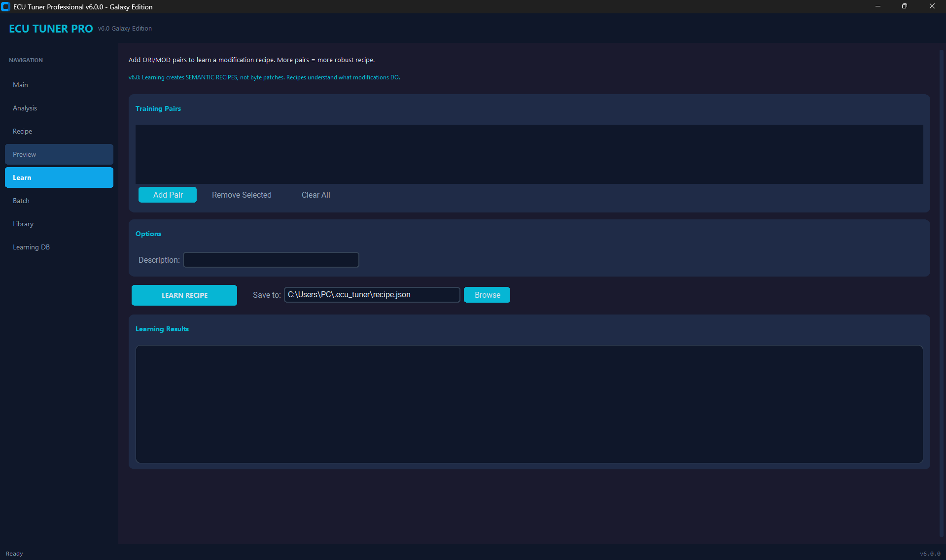Click the Ready status in status bar
This screenshot has width=946, height=560.
pos(15,553)
